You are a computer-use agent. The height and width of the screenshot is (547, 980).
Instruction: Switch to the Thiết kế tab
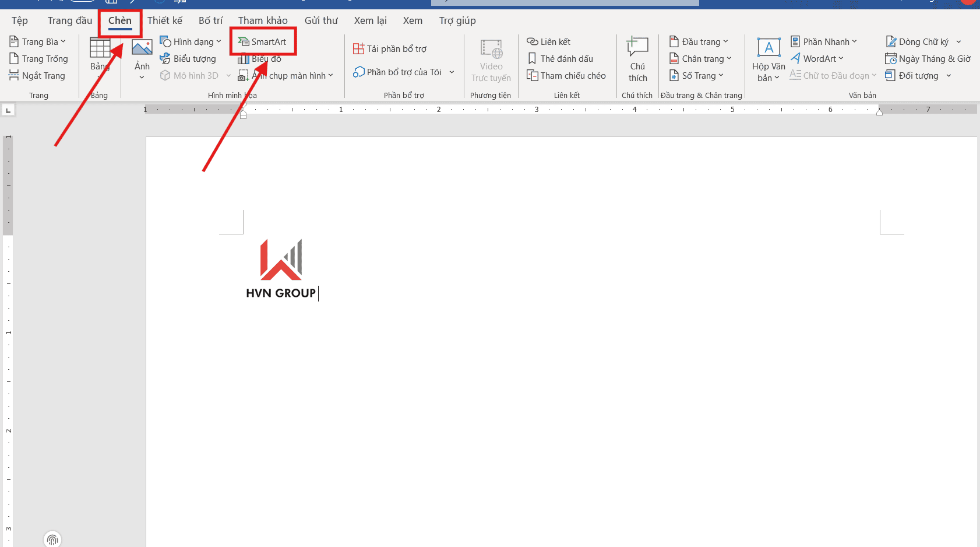click(x=165, y=20)
